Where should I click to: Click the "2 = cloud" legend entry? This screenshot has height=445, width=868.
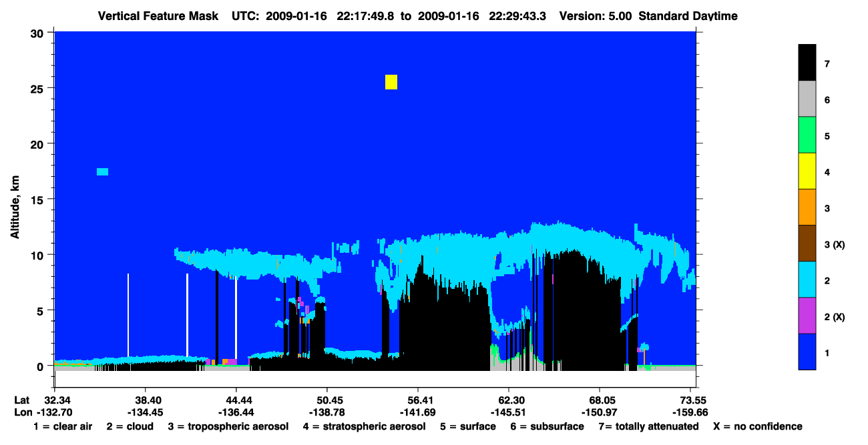(130, 426)
